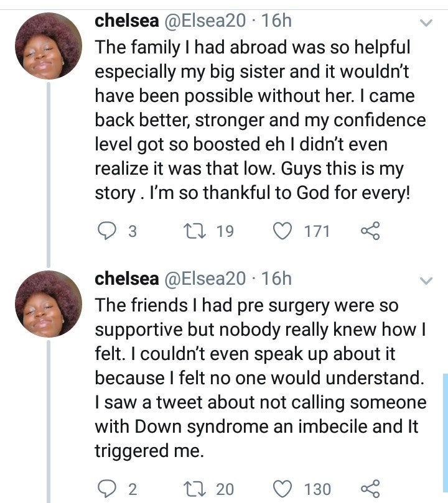Share the first tweet about being thankful
448x503 pixels.
click(370, 232)
